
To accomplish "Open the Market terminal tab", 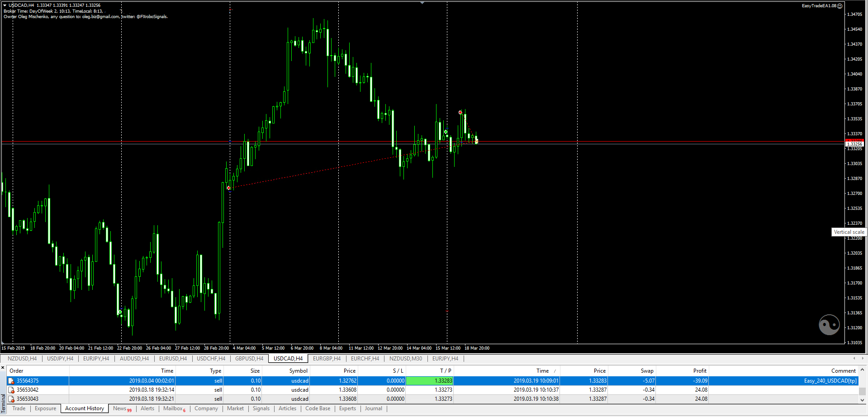I will point(235,408).
